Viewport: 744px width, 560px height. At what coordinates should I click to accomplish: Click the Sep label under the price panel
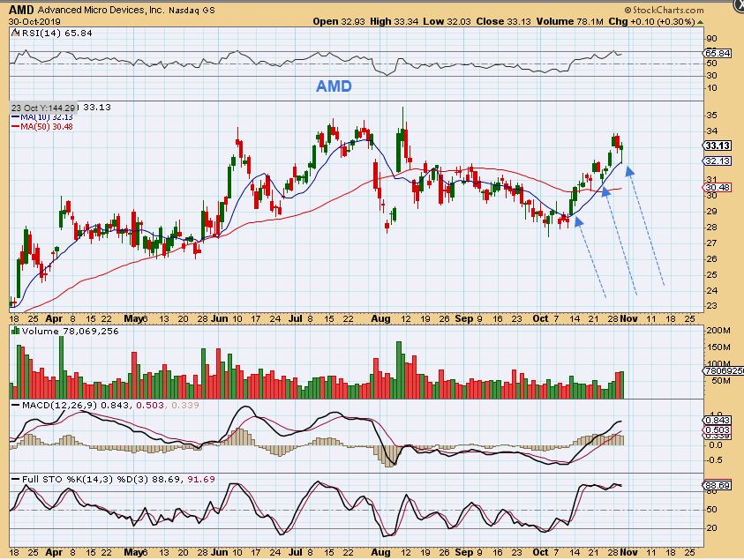463,318
